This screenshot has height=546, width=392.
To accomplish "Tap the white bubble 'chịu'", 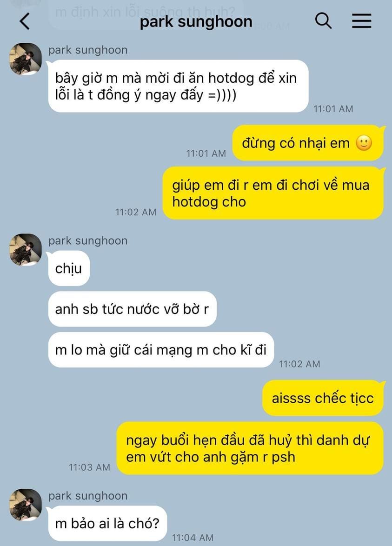I will 69,268.
